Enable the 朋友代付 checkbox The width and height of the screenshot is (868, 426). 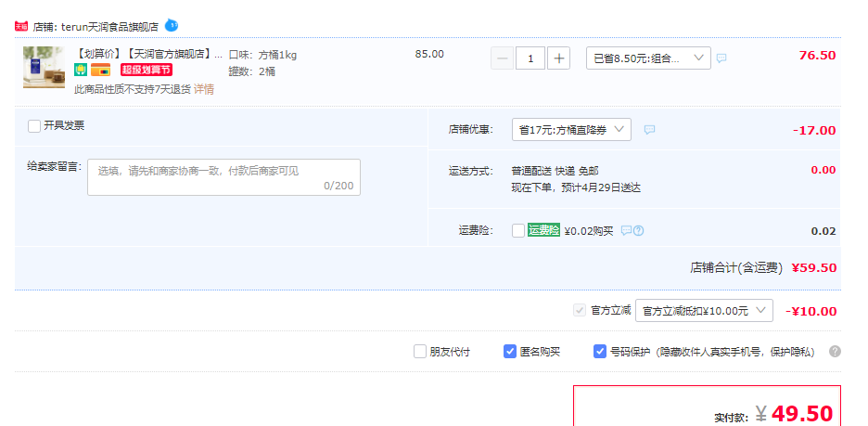click(x=420, y=351)
